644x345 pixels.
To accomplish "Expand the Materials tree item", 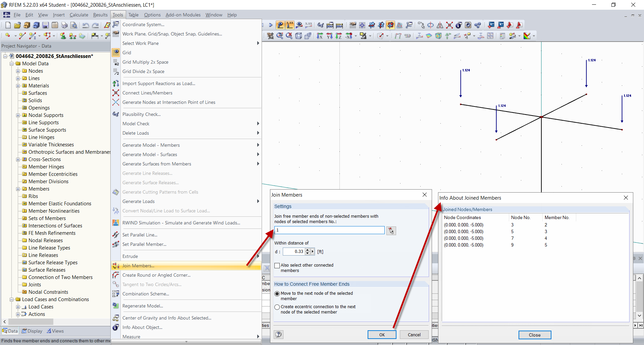I will click(18, 86).
